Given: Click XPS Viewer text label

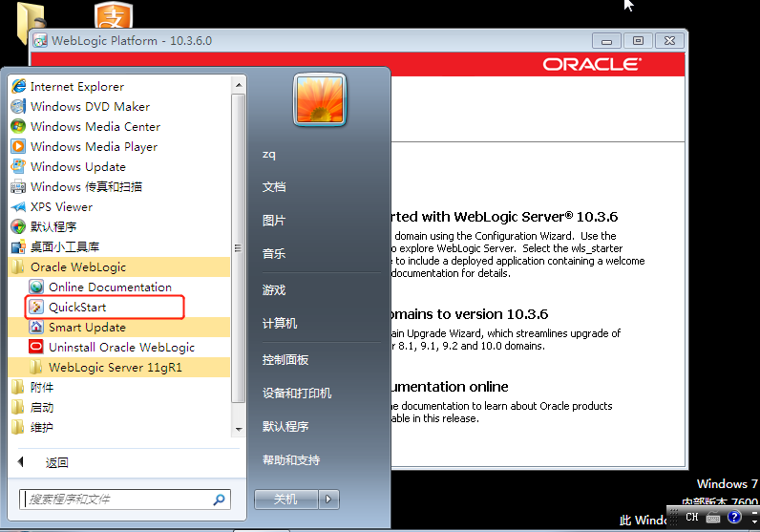Looking at the screenshot, I should click(x=61, y=206).
